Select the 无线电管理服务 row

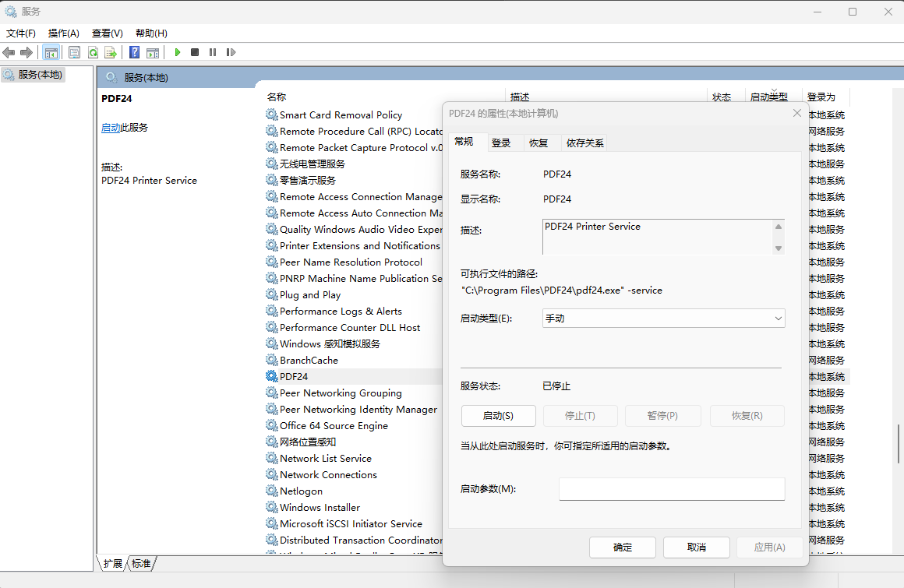(312, 164)
